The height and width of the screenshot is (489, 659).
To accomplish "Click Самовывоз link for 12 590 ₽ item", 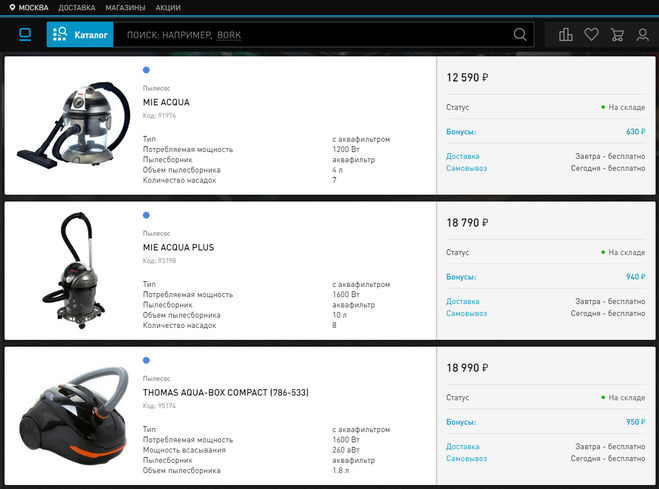I will 466,168.
